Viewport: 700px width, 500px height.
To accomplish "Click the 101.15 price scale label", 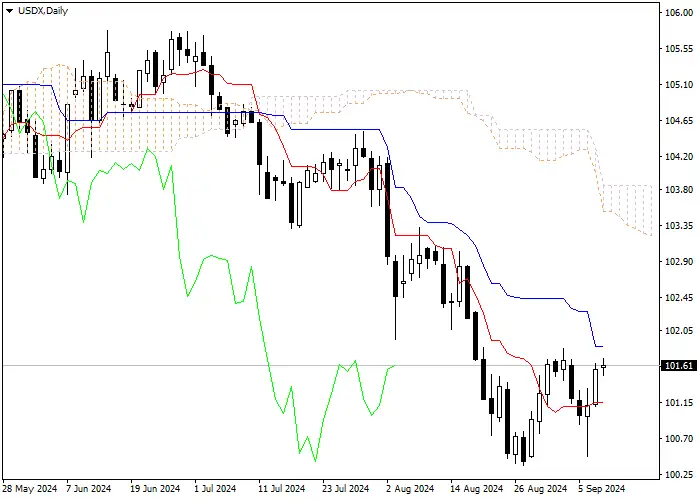I will tap(679, 403).
